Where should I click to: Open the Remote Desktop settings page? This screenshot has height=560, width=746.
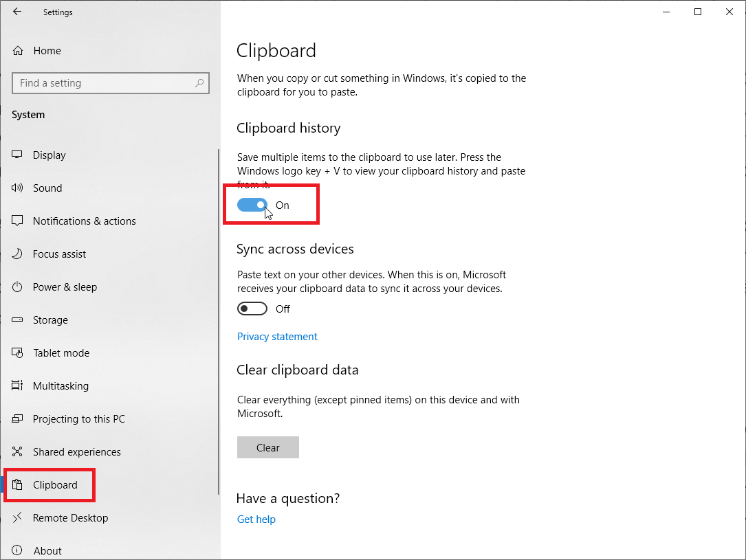tap(70, 517)
